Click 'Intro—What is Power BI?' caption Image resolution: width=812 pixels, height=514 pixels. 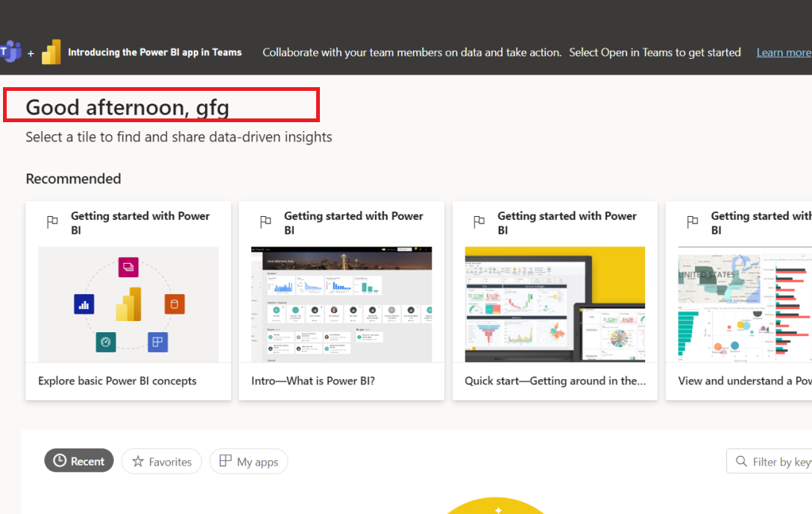tap(312, 381)
